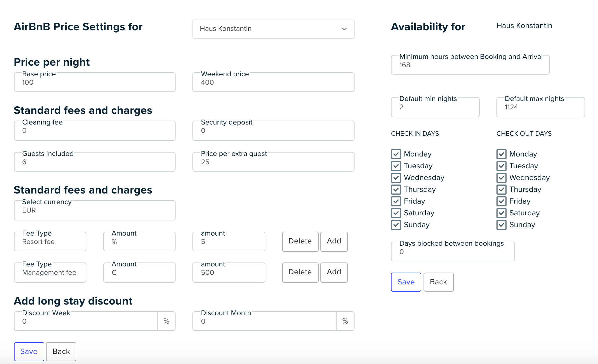Delete the Management fee row
The width and height of the screenshot is (598, 364).
tap(300, 272)
